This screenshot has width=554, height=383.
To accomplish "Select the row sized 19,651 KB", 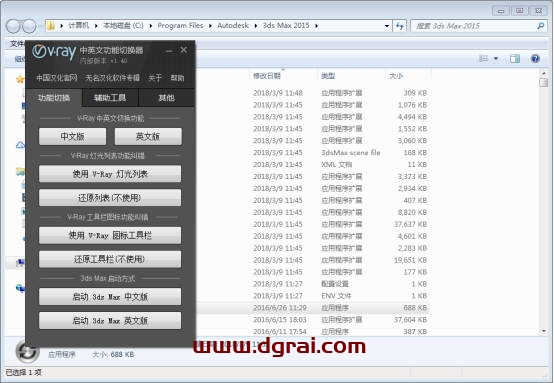I will coord(312,260).
